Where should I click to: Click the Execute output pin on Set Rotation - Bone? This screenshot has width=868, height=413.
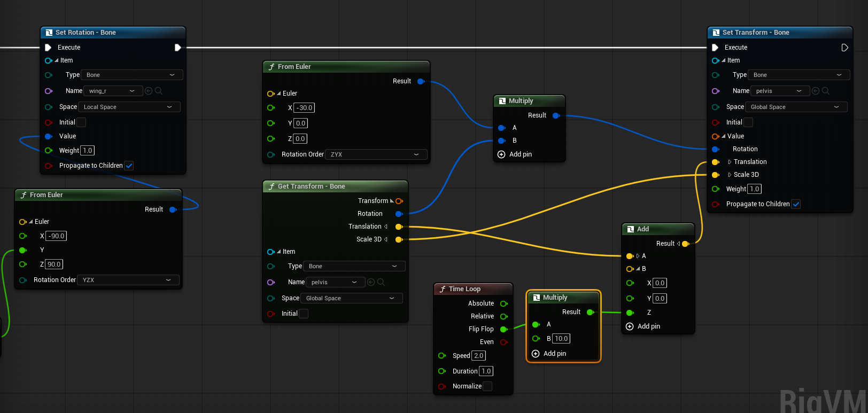coord(178,48)
